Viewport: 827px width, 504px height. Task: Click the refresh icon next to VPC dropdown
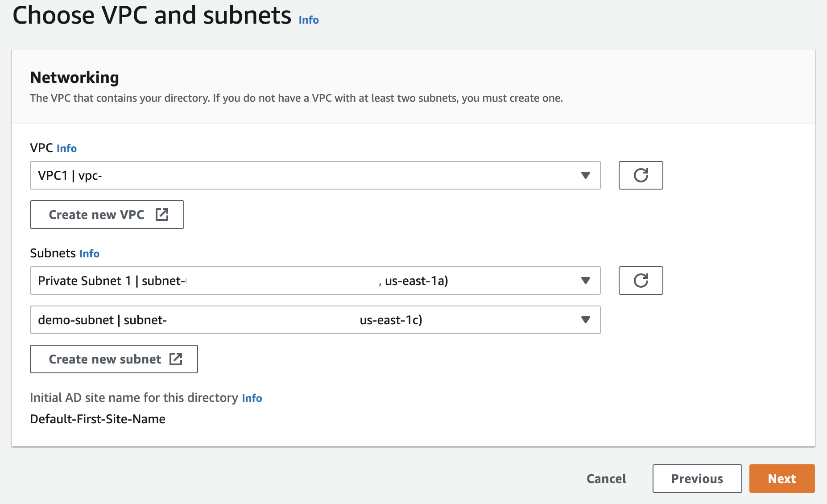(x=641, y=175)
